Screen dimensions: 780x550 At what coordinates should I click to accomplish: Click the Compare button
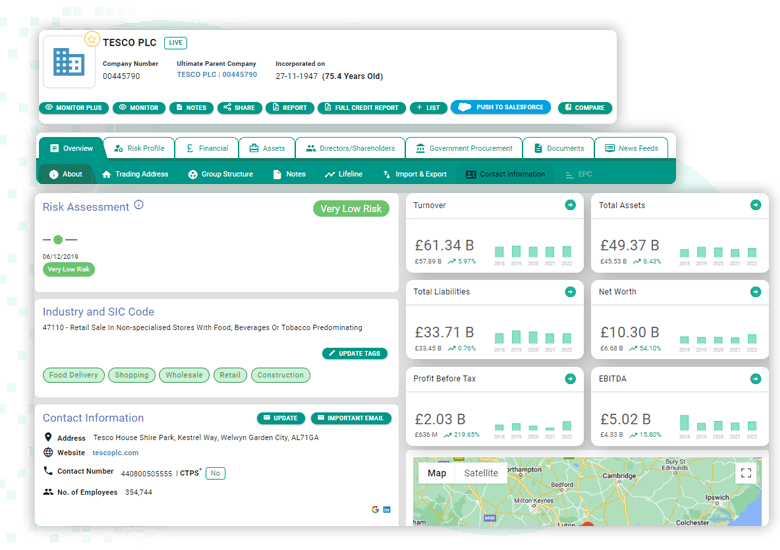coord(585,107)
